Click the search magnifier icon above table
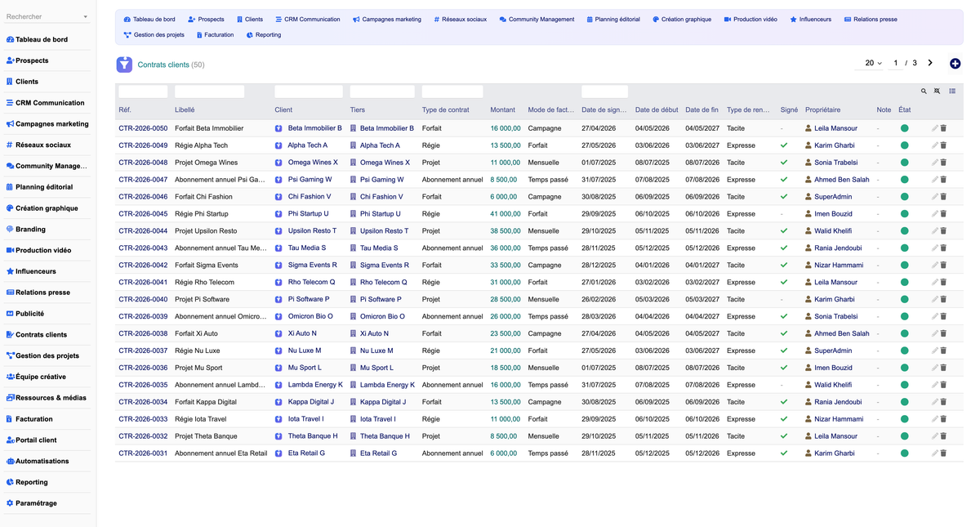Screen dimensions: 980x527 coord(924,92)
